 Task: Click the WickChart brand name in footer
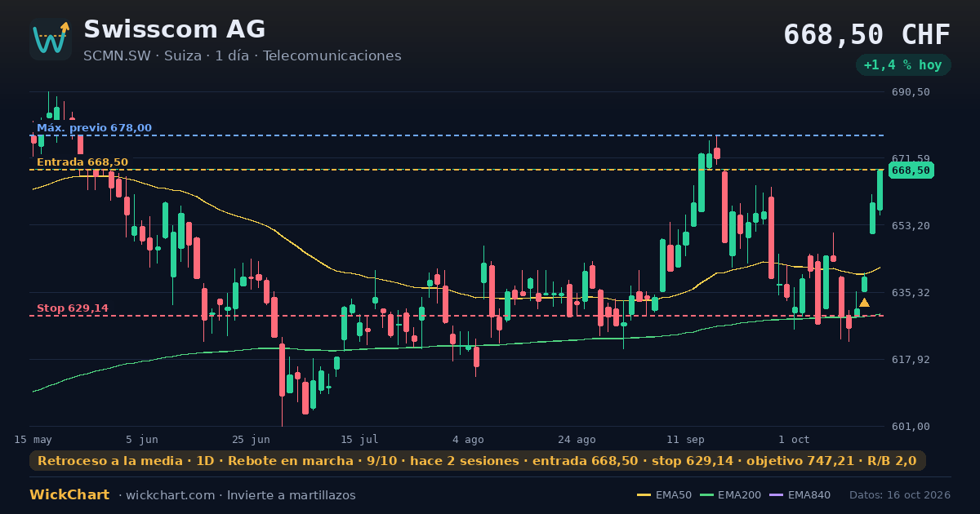pyautogui.click(x=69, y=495)
